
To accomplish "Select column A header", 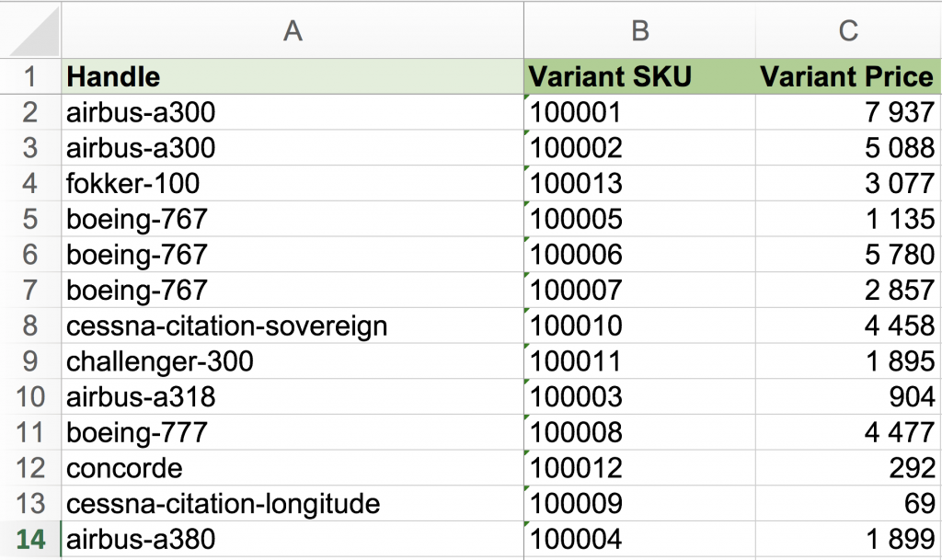I will 293,29.
